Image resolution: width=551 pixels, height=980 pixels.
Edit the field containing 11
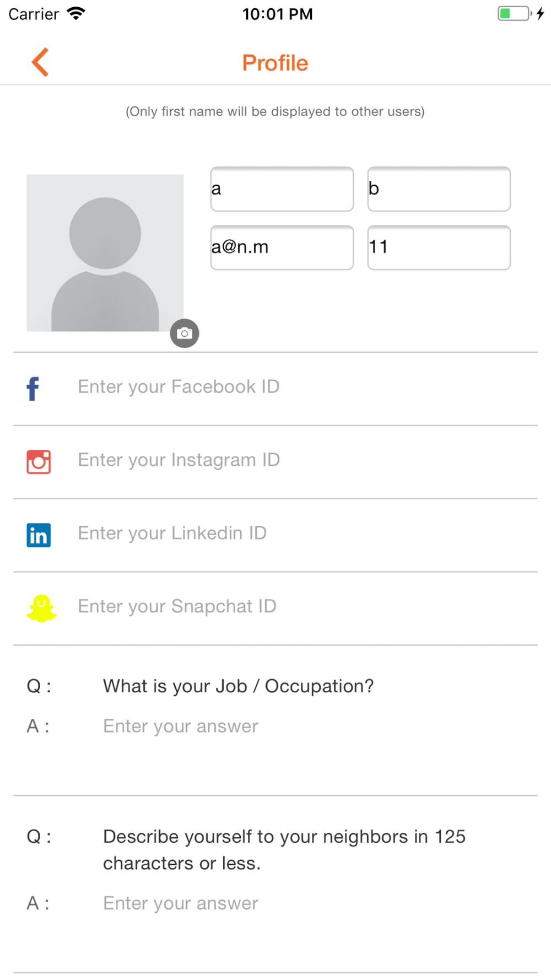pyautogui.click(x=439, y=247)
